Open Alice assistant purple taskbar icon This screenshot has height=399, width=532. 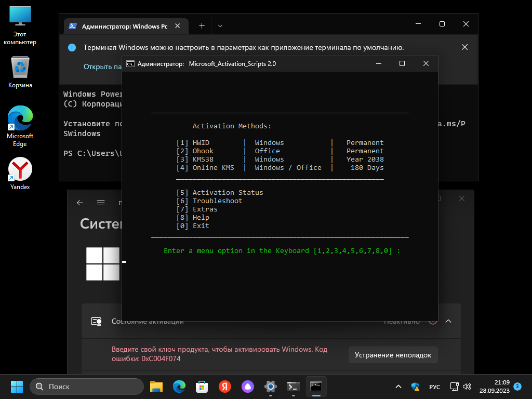click(248, 387)
